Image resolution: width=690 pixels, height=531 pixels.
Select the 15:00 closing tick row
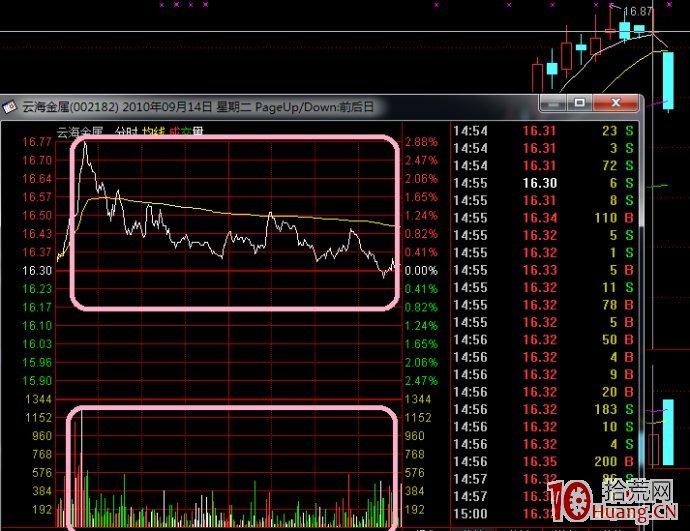(x=544, y=514)
